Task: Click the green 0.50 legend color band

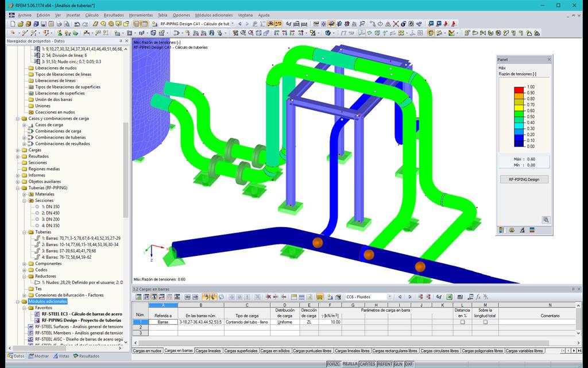Action: [x=519, y=114]
